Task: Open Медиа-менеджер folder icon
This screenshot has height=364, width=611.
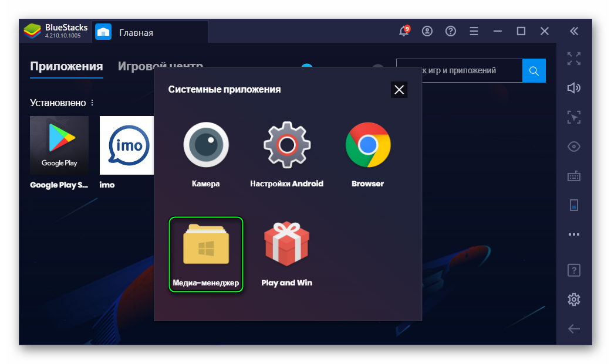Action: (206, 244)
